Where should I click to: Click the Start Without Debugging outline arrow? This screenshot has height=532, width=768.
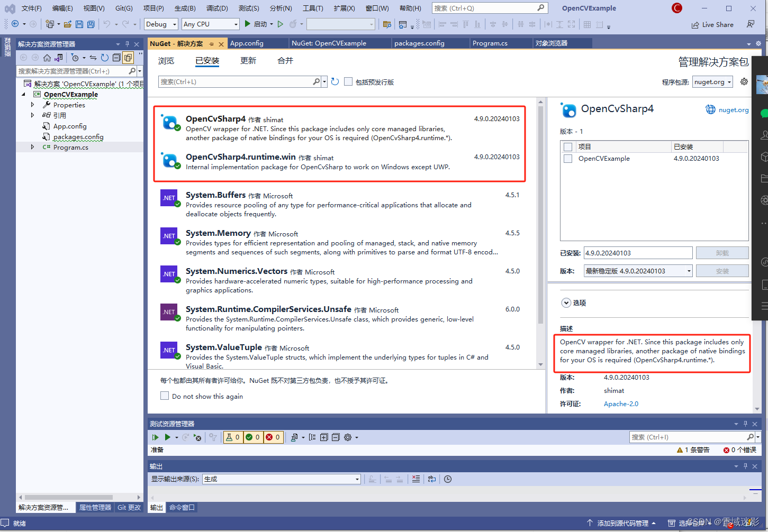[x=280, y=24]
